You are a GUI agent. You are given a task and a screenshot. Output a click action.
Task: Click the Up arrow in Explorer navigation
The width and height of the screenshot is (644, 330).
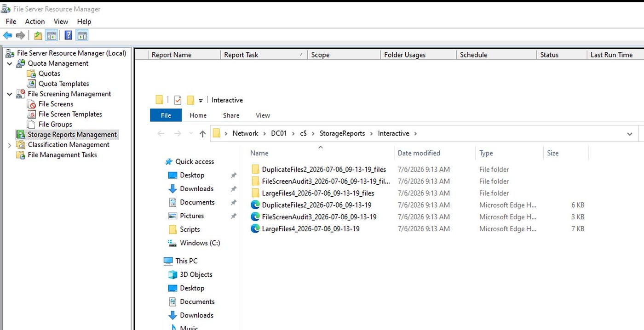(x=202, y=134)
